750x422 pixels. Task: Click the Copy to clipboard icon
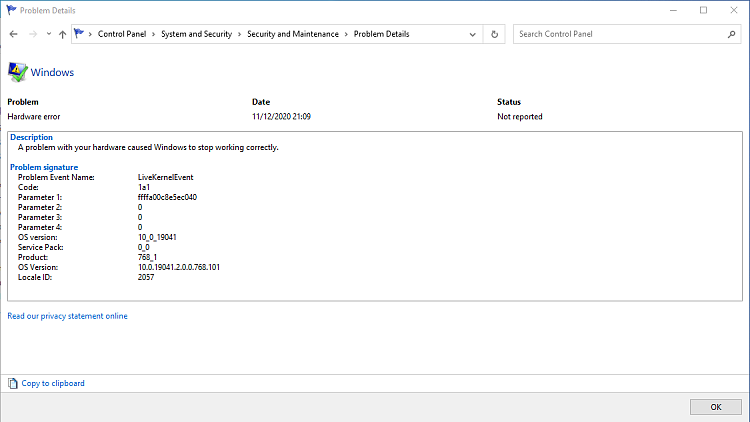pos(12,383)
